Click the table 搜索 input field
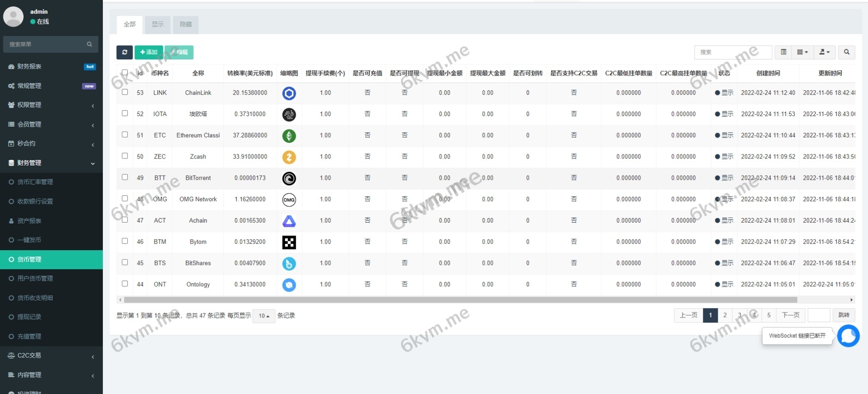 pos(733,52)
